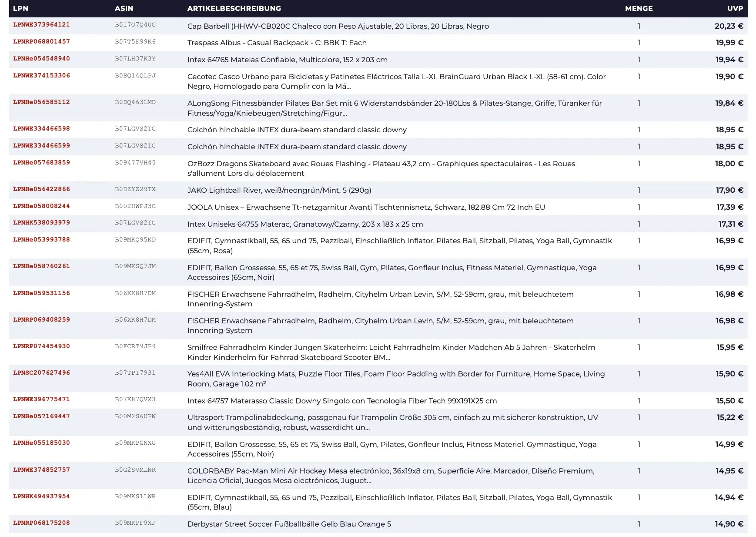Click LPN code LPNHe056422866

click(x=41, y=189)
